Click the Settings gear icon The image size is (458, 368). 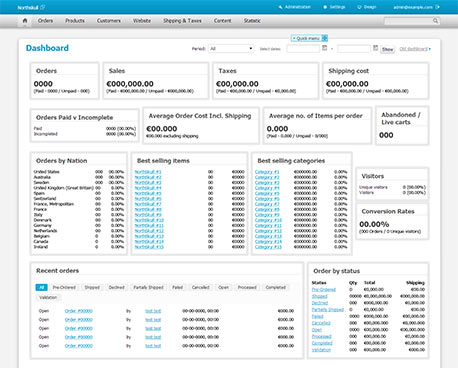(x=325, y=7)
